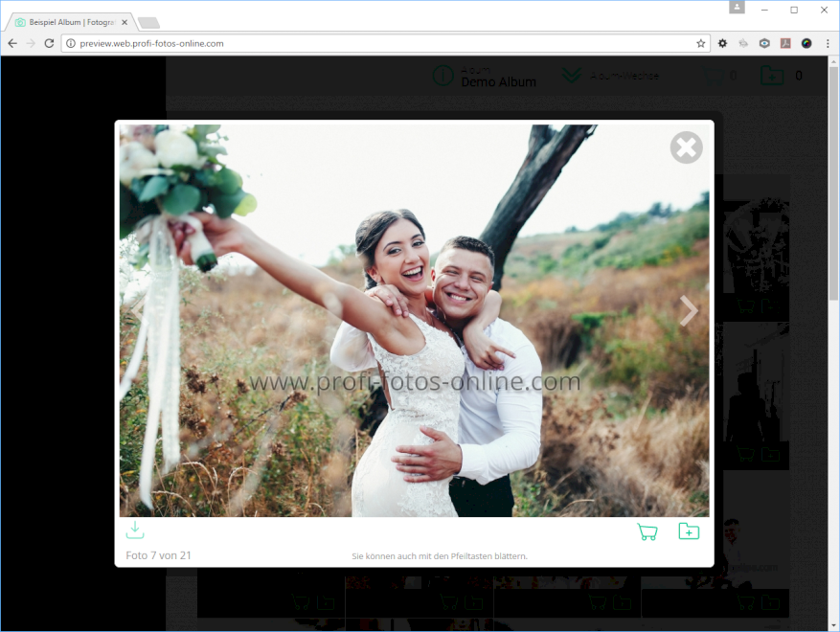Open the PDF extension icon
The width and height of the screenshot is (840, 632).
click(785, 43)
